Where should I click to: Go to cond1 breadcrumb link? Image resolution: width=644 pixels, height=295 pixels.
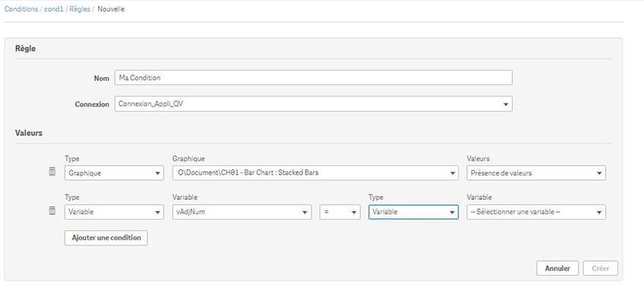tap(54, 9)
